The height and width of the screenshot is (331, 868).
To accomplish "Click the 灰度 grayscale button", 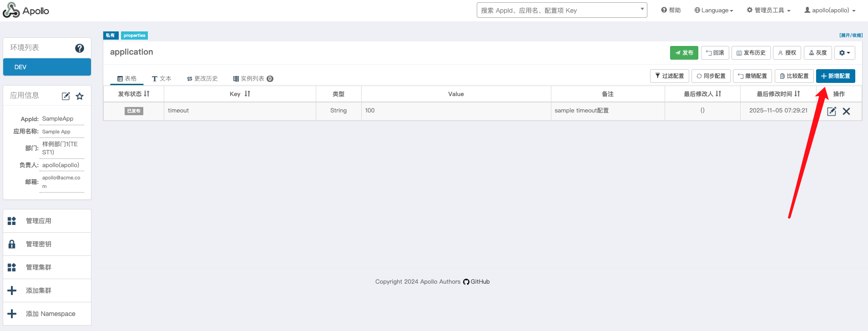I will (818, 53).
